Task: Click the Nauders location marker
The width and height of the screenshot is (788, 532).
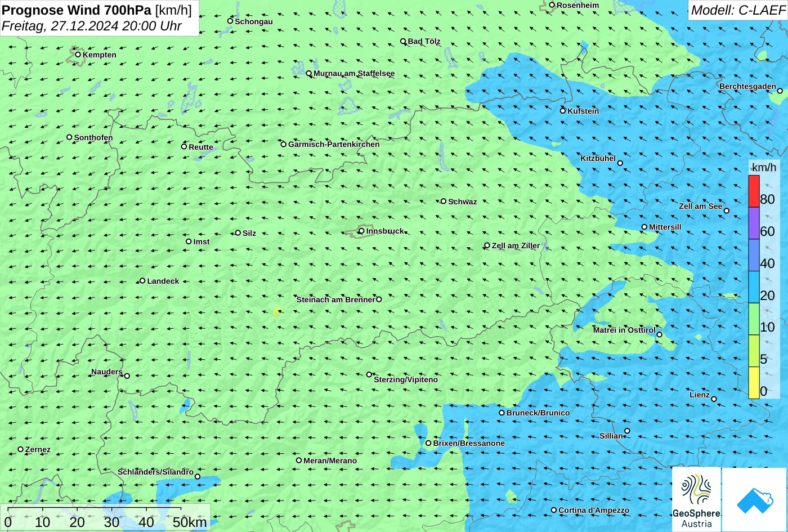Action: [127, 376]
